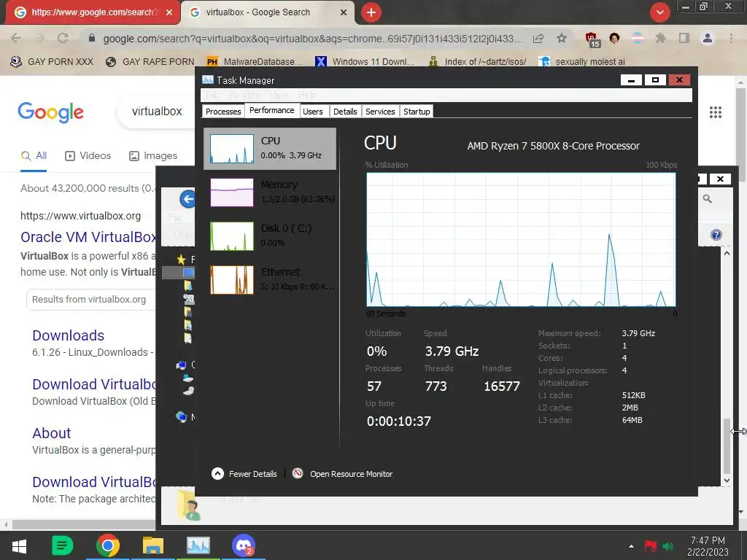Open the Chrome three-dot menu
Image resolution: width=747 pixels, height=560 pixels.
(x=731, y=38)
